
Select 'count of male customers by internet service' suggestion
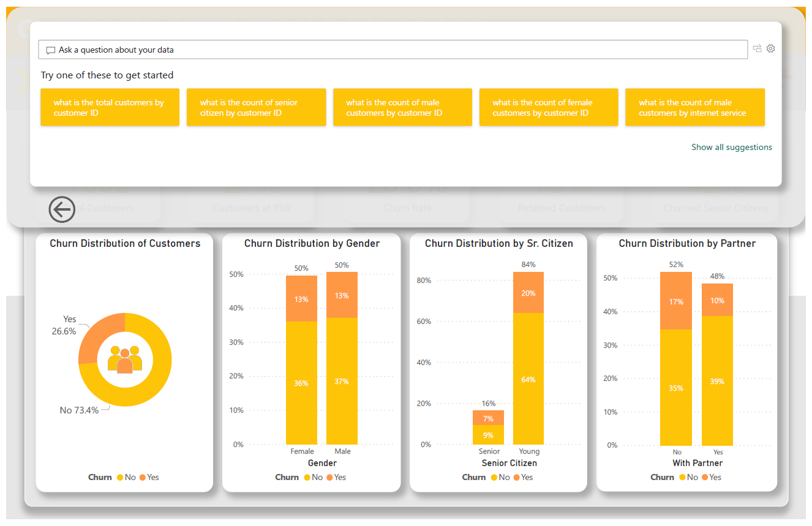tap(695, 107)
